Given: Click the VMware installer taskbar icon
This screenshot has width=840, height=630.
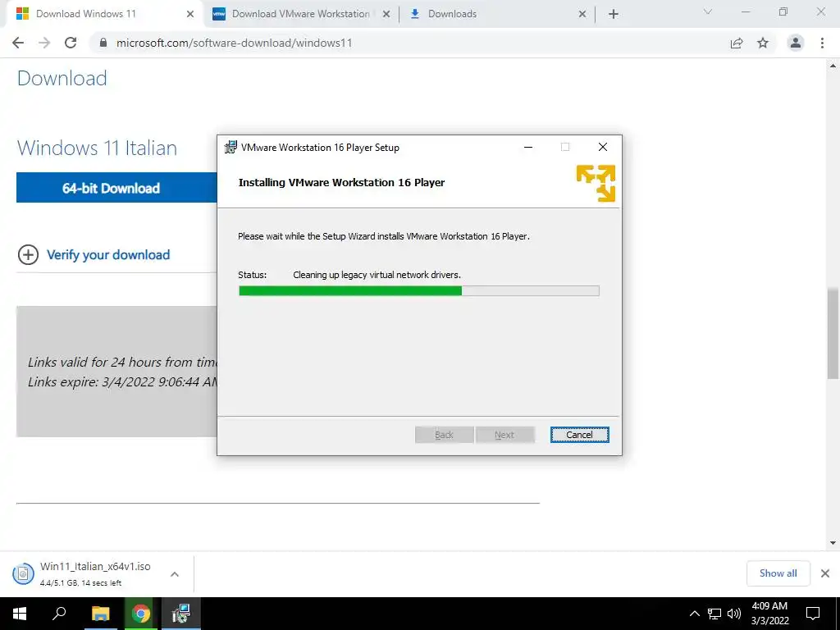Looking at the screenshot, I should [x=181, y=614].
